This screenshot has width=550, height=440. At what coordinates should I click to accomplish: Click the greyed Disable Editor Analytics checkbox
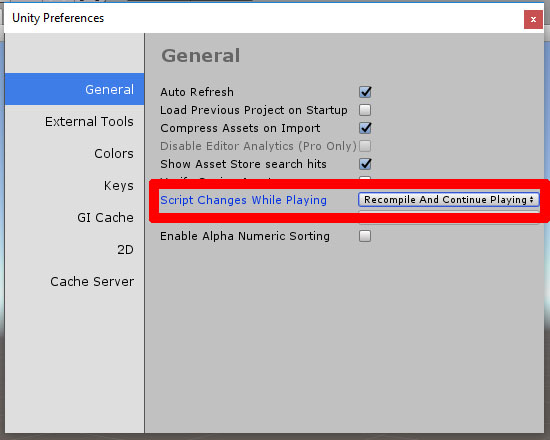click(x=365, y=146)
